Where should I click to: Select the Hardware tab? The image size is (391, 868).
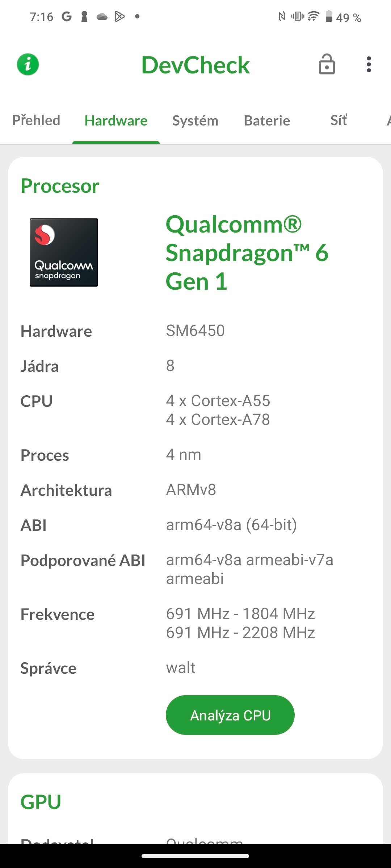pyautogui.click(x=116, y=121)
